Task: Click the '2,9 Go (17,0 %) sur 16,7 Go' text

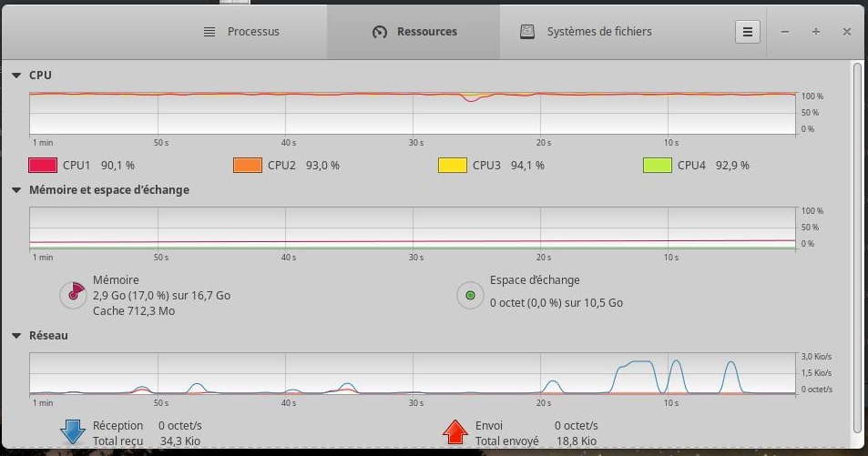Action: point(161,296)
